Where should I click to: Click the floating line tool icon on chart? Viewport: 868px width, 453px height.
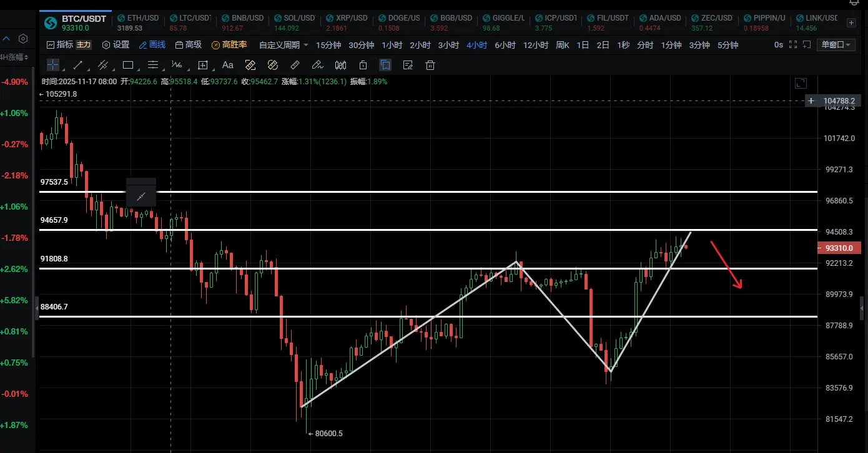[x=141, y=197]
